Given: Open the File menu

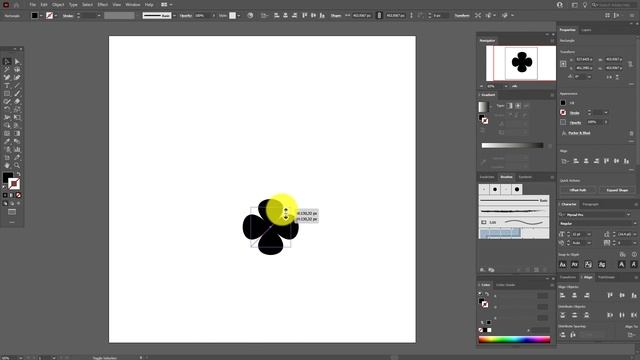Looking at the screenshot, I should [x=32, y=4].
